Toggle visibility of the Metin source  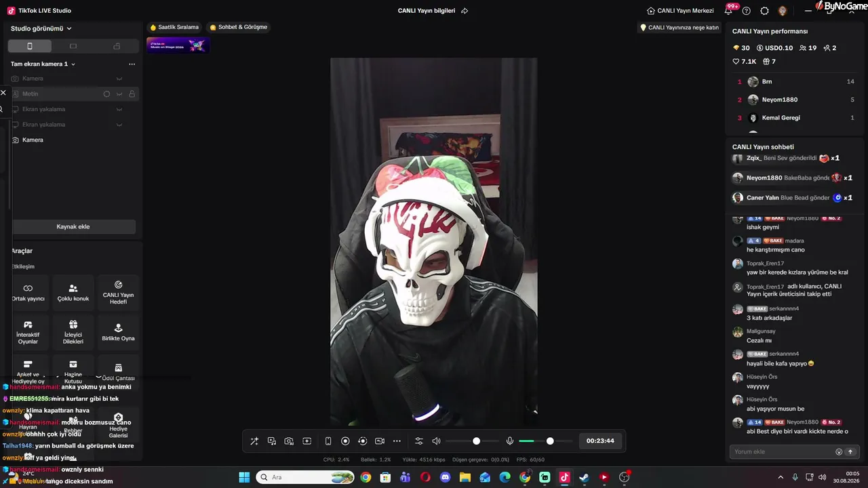119,94
